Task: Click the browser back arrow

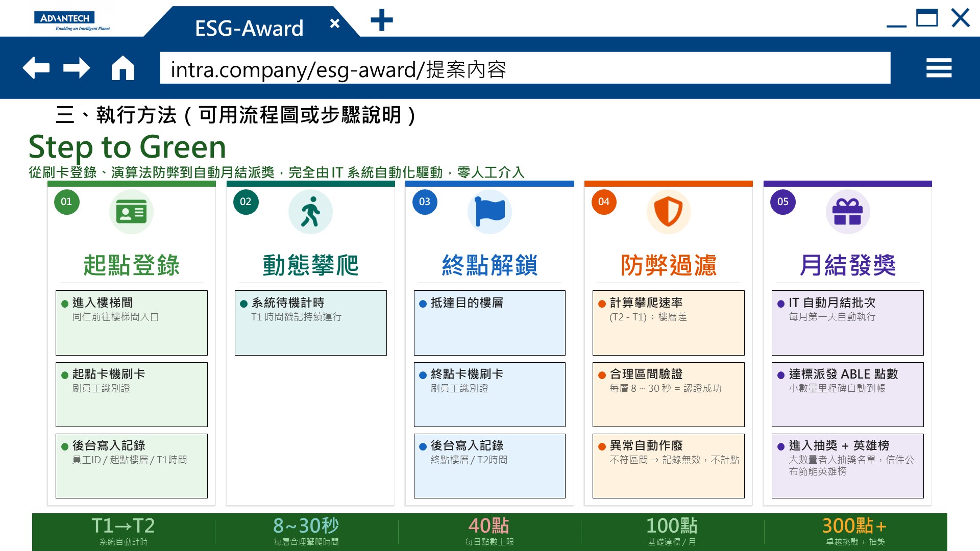Action: tap(36, 68)
